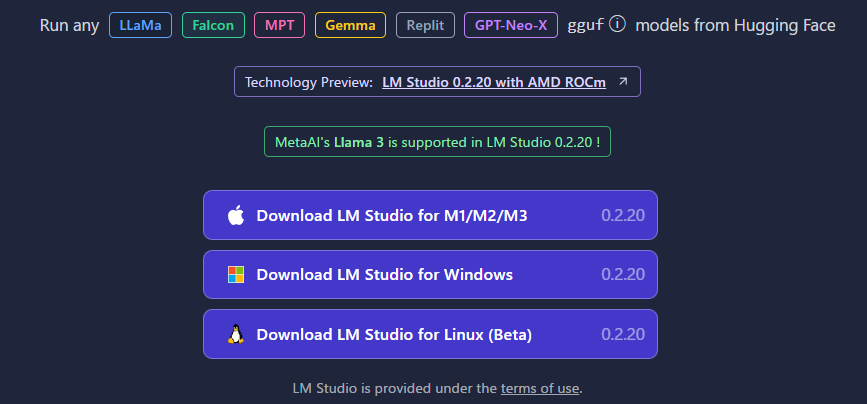Open the gguf info circle icon

617,24
